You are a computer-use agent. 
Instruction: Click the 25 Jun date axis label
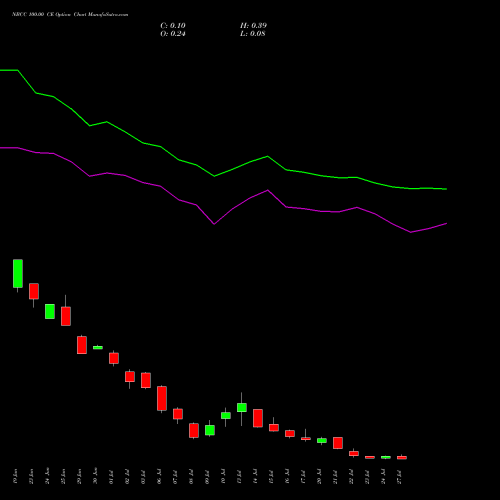pyautogui.click(x=63, y=477)
